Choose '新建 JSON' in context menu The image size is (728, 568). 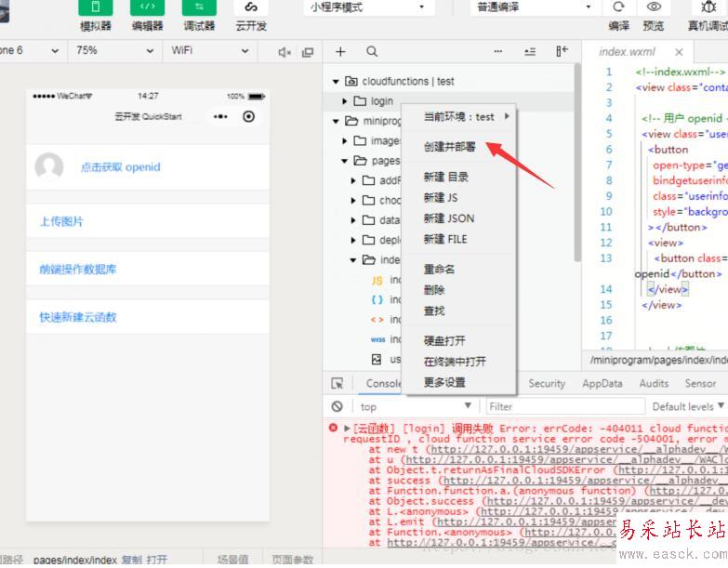tap(448, 218)
